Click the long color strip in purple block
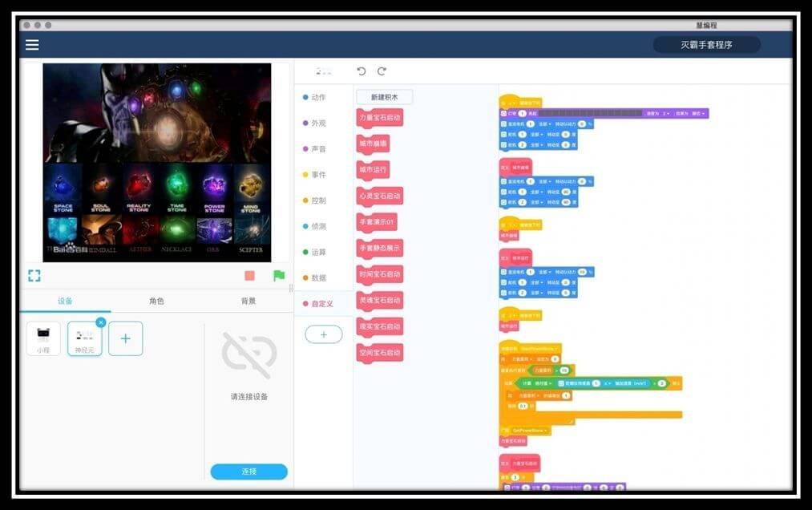 tap(590, 113)
